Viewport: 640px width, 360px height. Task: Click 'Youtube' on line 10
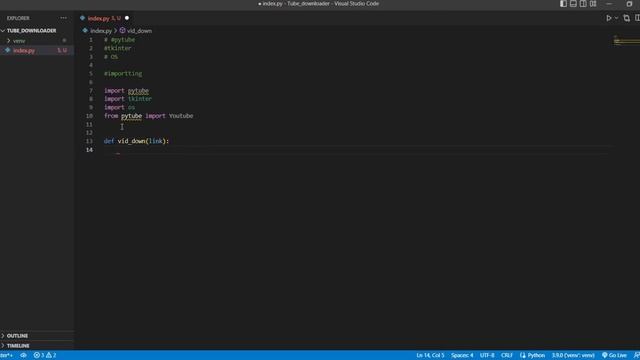click(x=181, y=116)
